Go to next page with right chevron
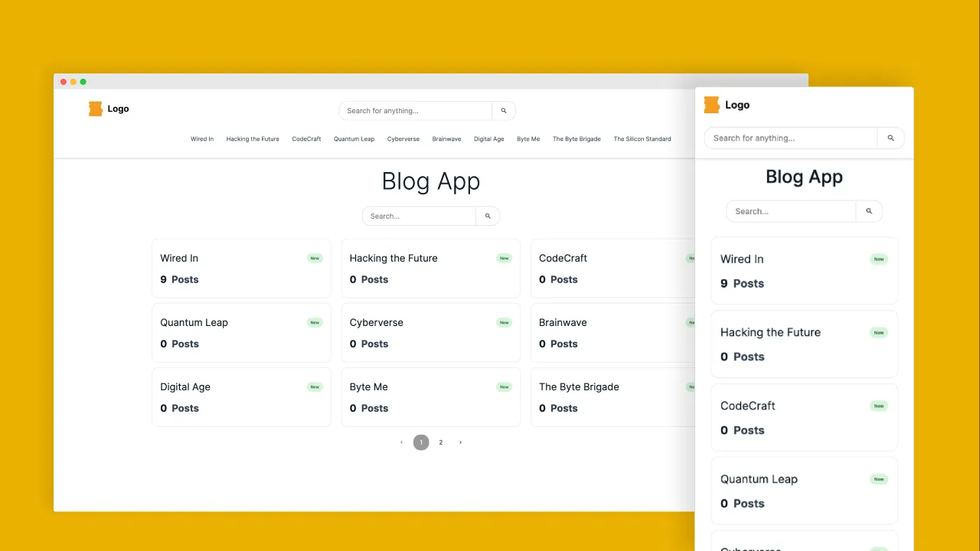The height and width of the screenshot is (551, 980). pos(460,442)
